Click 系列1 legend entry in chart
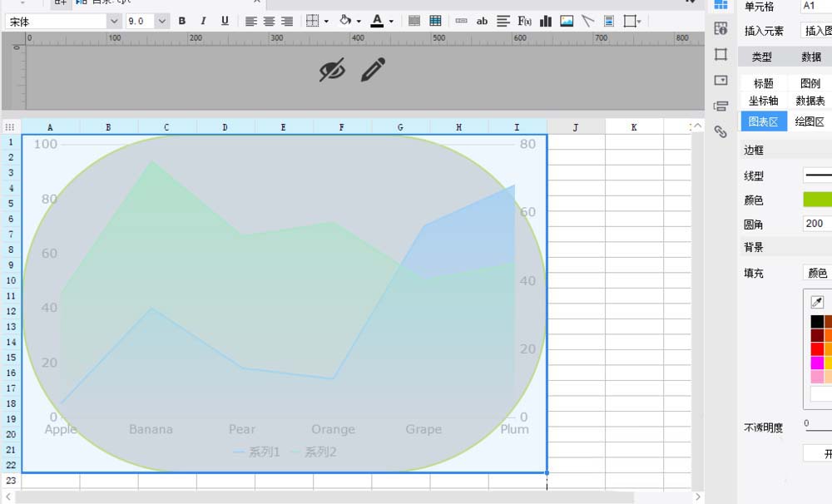Viewport: 832px width, 504px height. click(256, 452)
